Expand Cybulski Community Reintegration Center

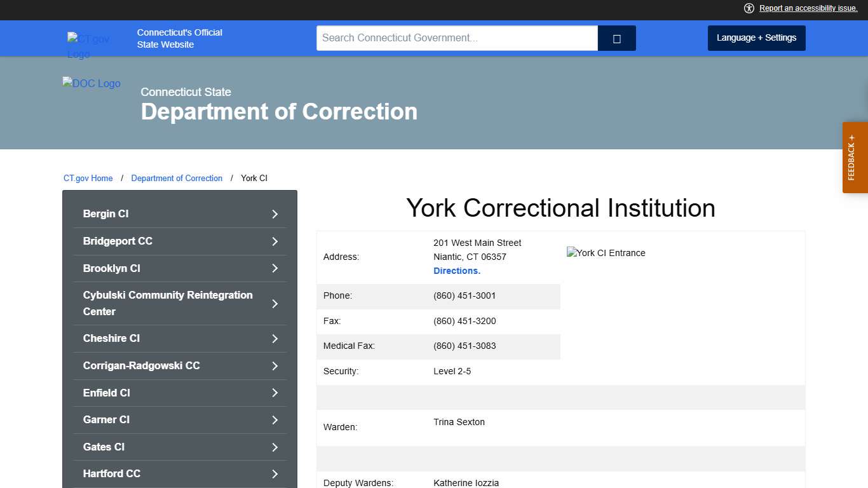[179, 303]
